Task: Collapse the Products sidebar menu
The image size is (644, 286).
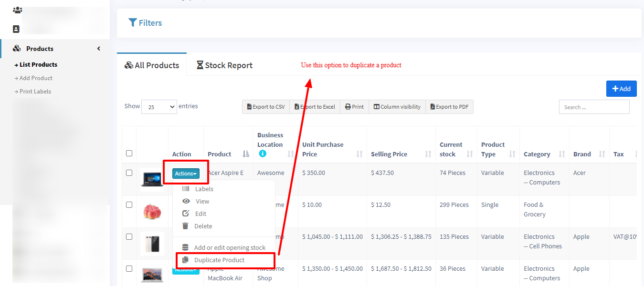Action: pos(99,49)
